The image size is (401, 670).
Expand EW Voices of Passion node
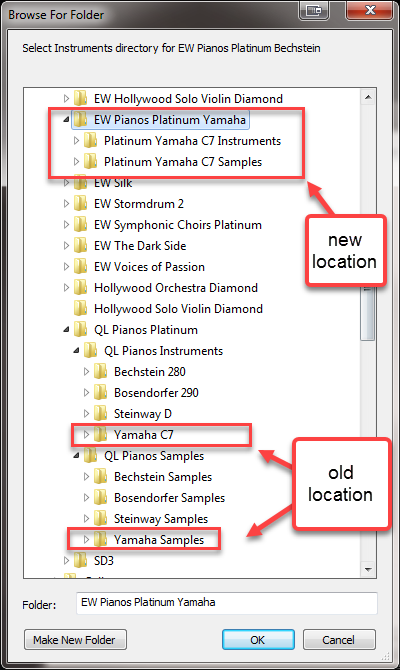[x=66, y=267]
